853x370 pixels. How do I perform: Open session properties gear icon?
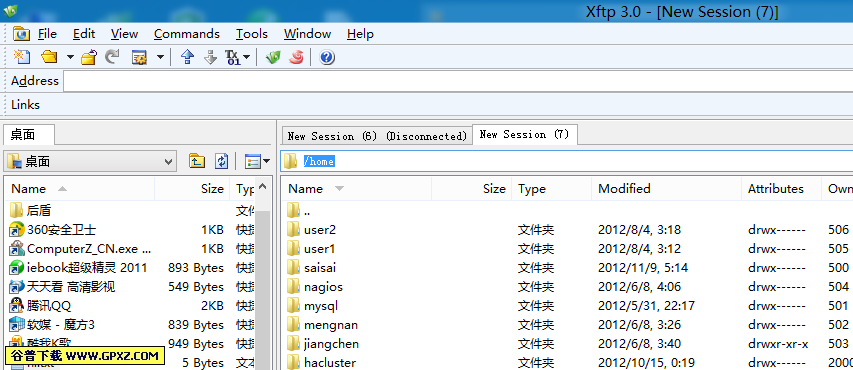coord(140,57)
